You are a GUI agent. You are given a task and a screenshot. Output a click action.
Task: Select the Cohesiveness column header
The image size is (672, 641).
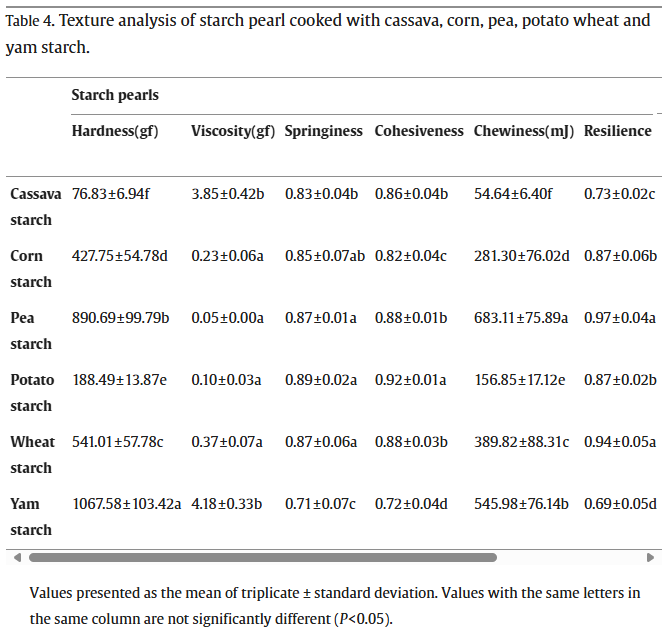[419, 131]
